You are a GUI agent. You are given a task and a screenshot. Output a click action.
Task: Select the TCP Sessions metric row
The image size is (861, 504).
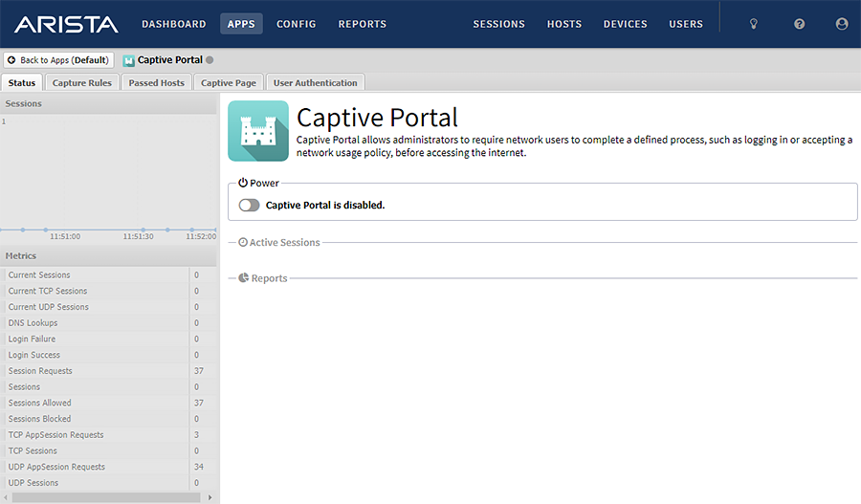click(108, 450)
